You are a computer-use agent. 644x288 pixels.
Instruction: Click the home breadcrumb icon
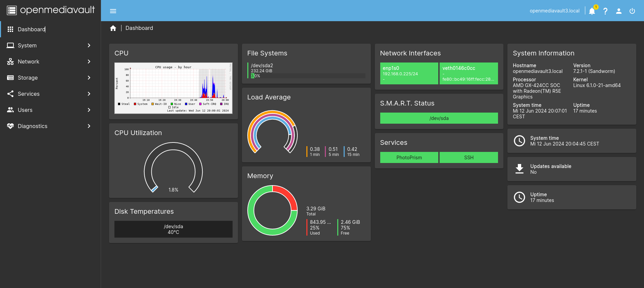[x=113, y=28]
